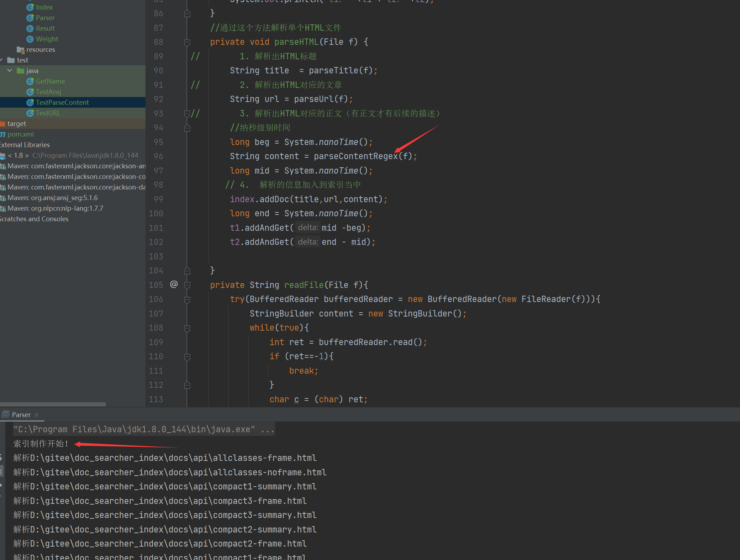Click the resources folder icon

[20, 50]
